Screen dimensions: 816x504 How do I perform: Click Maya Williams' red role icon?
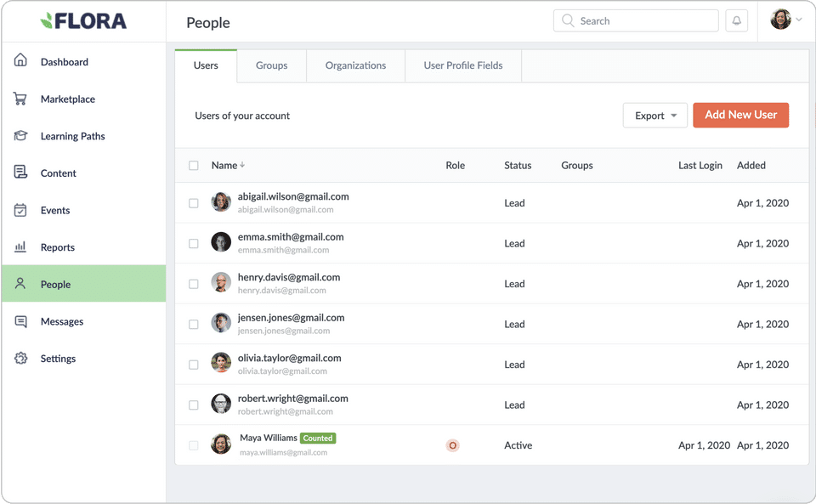point(453,445)
